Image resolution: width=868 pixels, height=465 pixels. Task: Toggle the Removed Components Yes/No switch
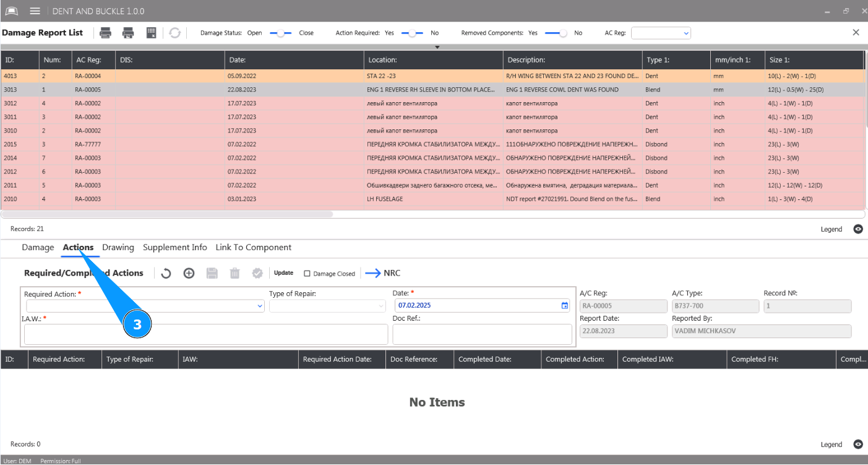coord(556,33)
